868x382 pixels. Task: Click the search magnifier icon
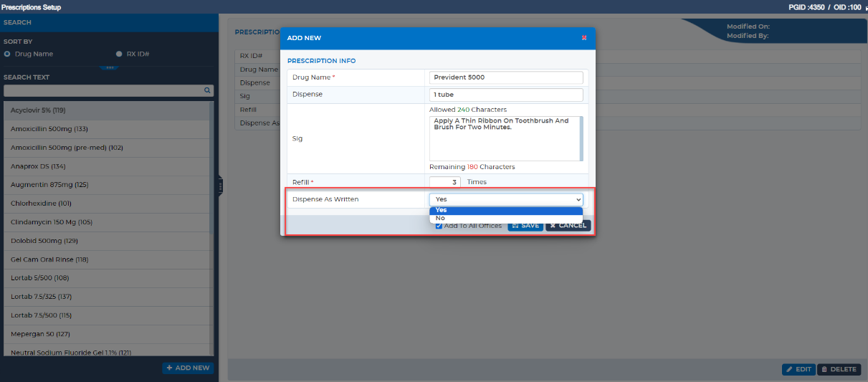(x=207, y=91)
